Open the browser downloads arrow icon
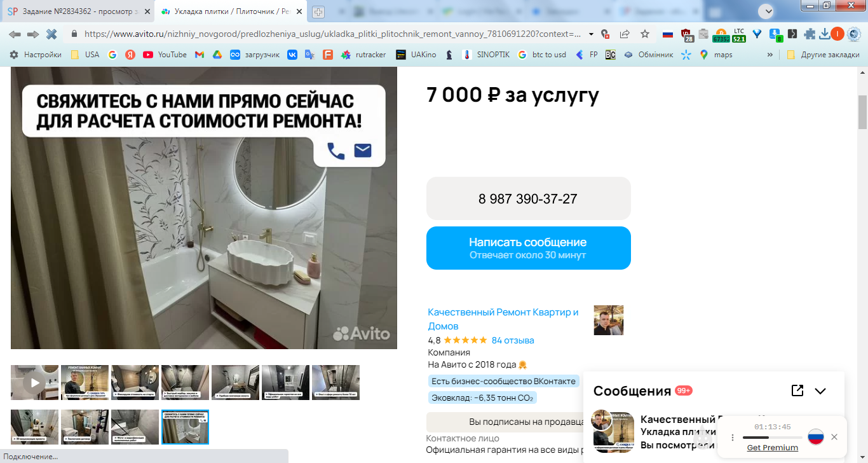This screenshot has width=868, height=463. coord(825,34)
